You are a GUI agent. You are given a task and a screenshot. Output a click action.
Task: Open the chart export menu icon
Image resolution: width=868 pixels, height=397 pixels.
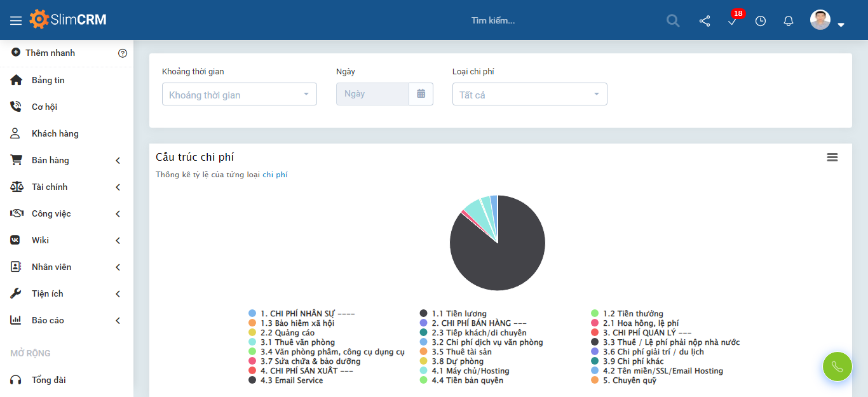(832, 156)
